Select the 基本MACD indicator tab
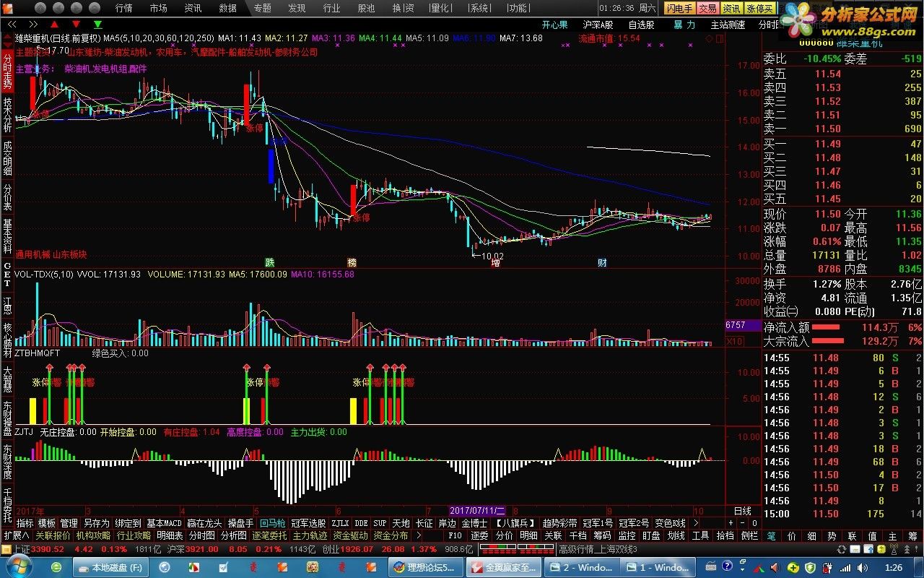This screenshot has width=924, height=578. [164, 523]
